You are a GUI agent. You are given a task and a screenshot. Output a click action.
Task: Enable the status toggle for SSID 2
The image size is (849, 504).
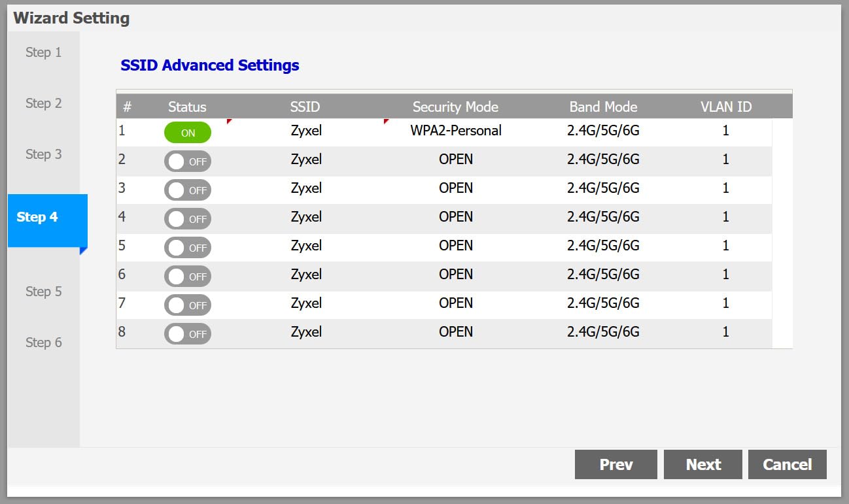point(187,161)
